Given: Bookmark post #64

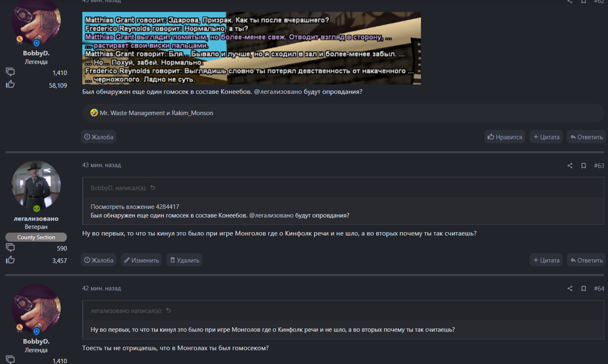Looking at the screenshot, I should [x=584, y=289].
